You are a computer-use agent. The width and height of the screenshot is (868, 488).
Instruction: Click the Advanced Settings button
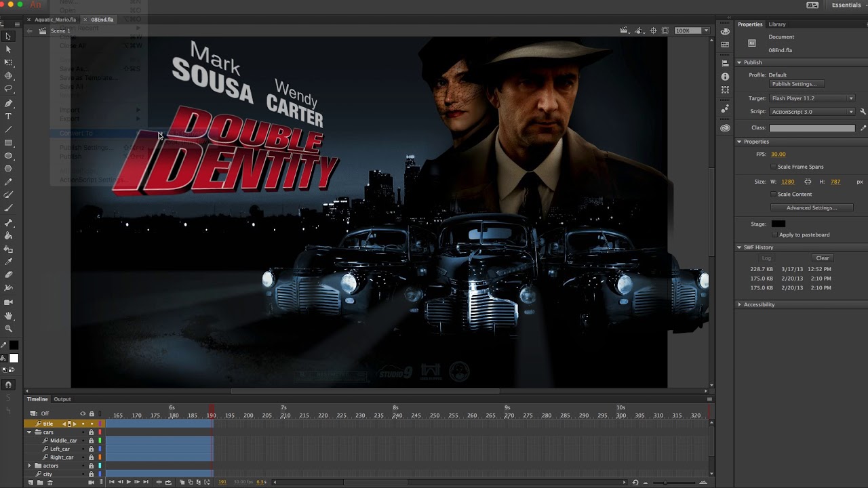(x=812, y=207)
